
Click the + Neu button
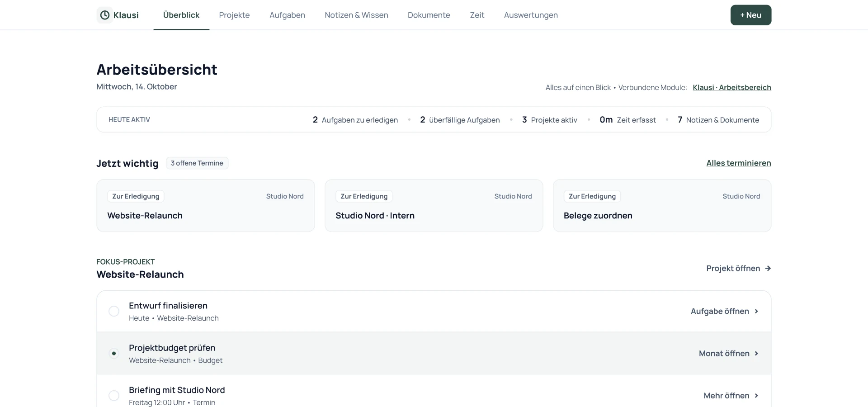[751, 15]
